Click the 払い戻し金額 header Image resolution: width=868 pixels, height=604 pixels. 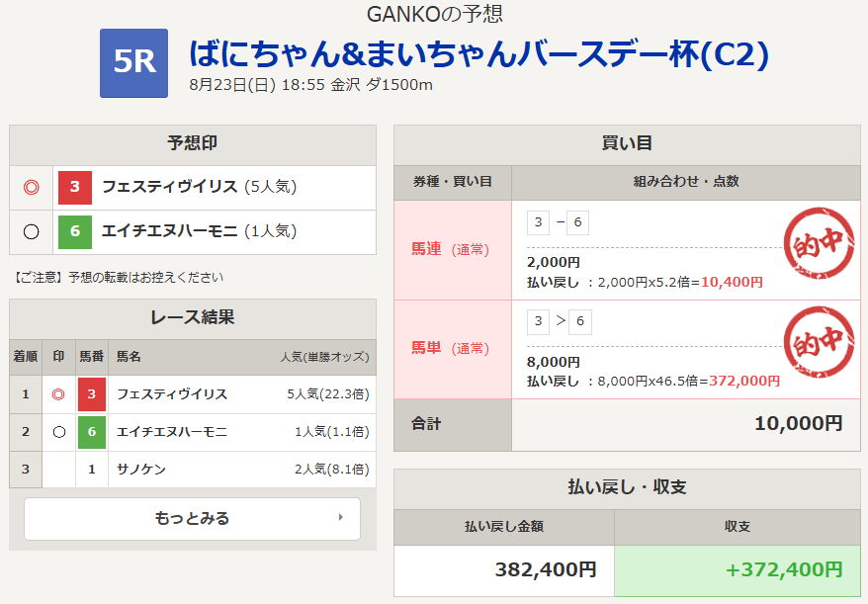[504, 527]
